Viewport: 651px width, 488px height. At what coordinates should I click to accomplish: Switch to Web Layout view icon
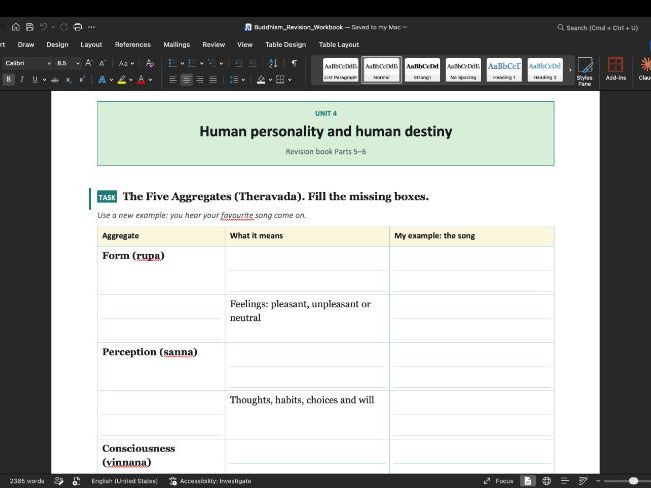(x=546, y=481)
